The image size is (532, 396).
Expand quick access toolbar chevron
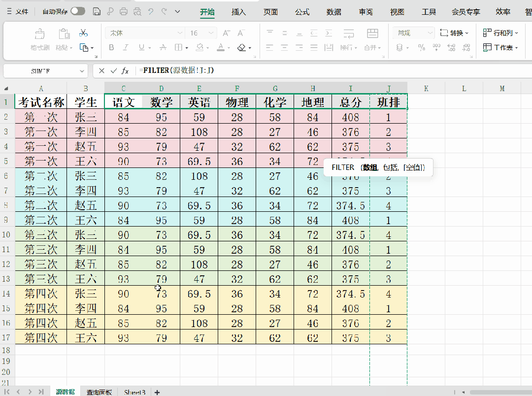177,11
